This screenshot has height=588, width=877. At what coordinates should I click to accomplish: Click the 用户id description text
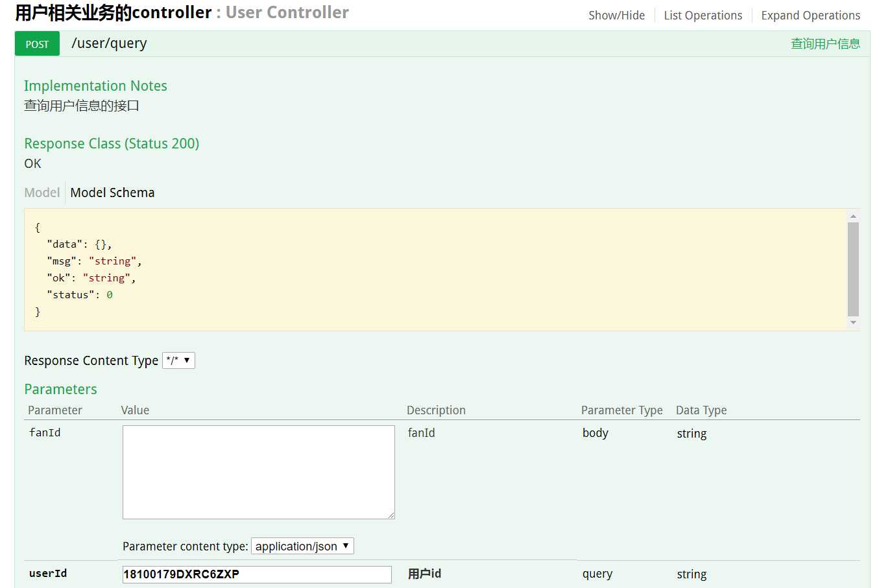[424, 574]
